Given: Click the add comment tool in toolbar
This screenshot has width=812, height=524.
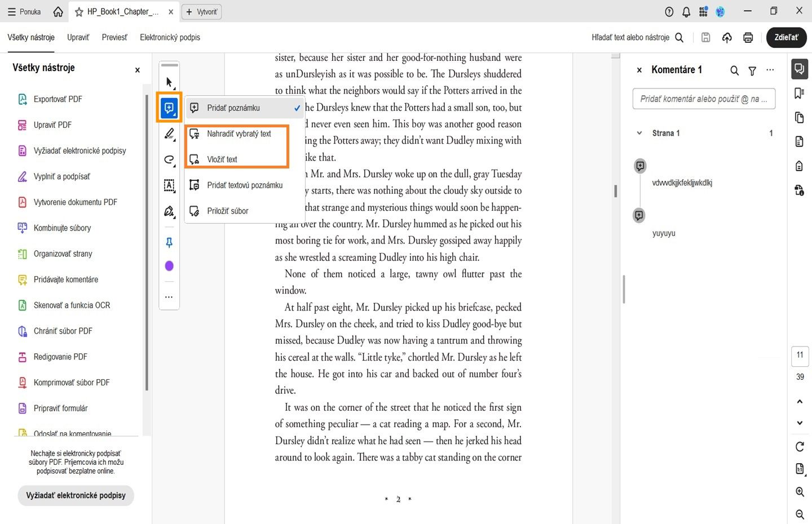Looking at the screenshot, I should point(169,108).
